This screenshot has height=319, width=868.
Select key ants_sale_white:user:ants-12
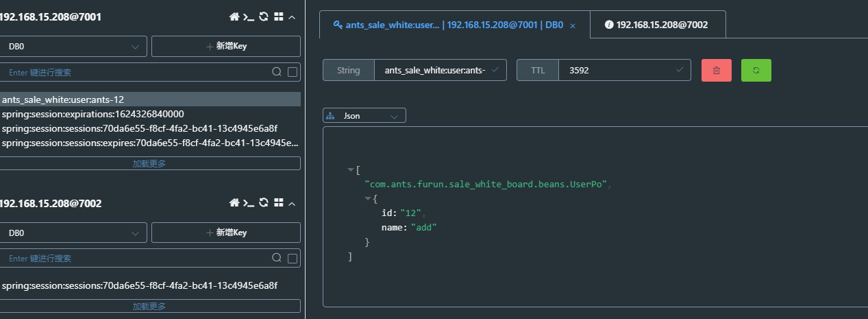[150, 99]
